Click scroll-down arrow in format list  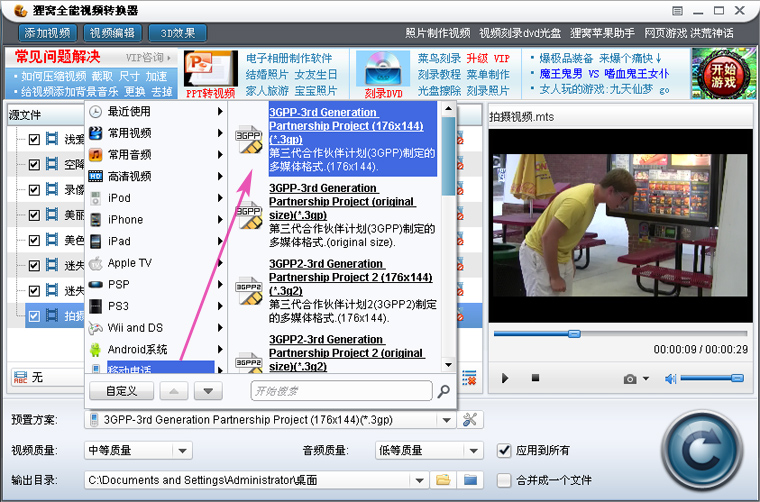pos(448,365)
